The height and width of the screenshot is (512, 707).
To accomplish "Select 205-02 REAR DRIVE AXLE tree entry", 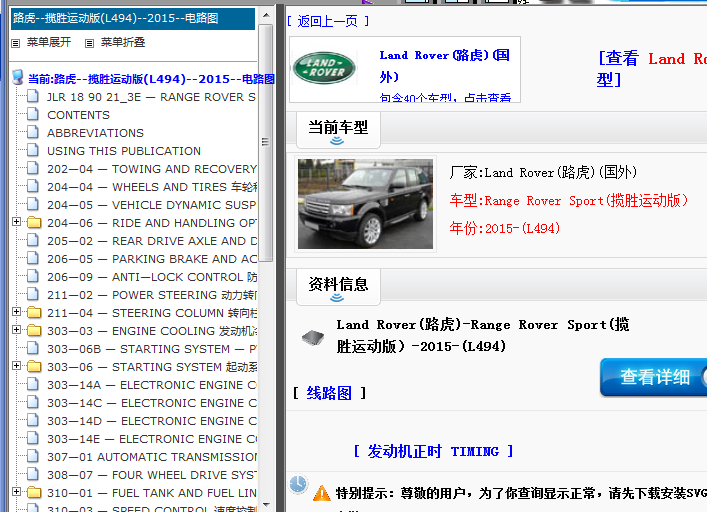I will click(152, 241).
